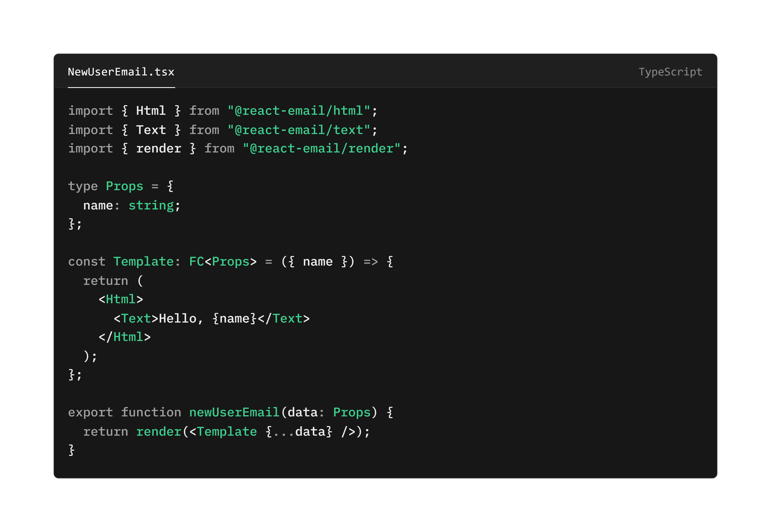Click the "@react-email/html" import string
The width and height of the screenshot is (771, 532).
[299, 111]
